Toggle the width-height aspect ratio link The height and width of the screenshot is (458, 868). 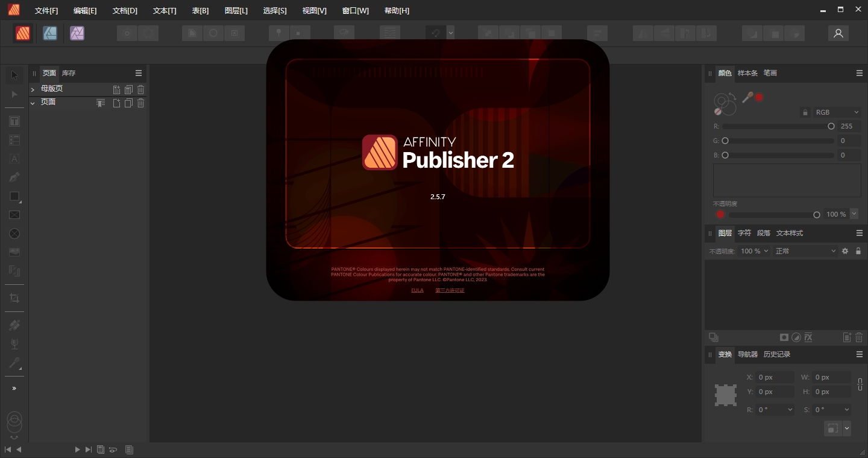[860, 384]
